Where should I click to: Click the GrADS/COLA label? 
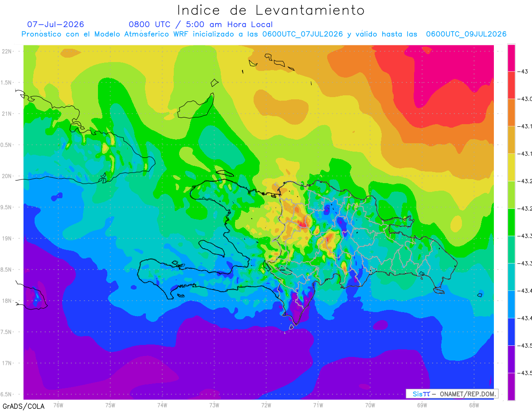(x=23, y=406)
